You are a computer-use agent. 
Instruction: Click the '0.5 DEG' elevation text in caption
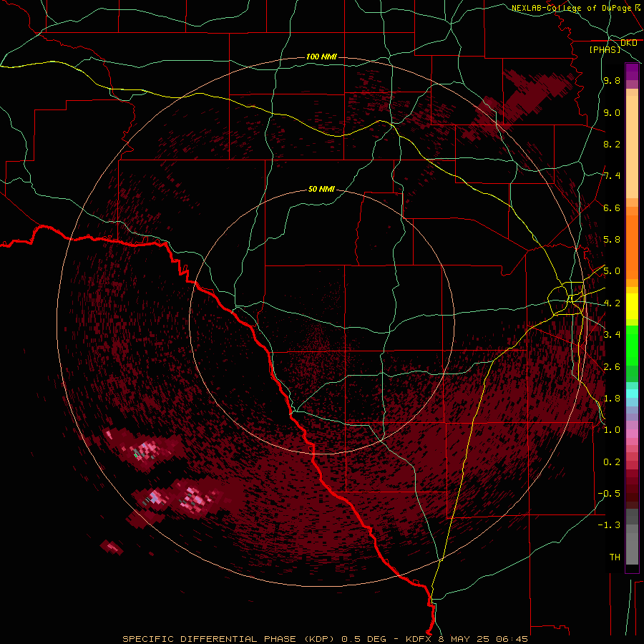pos(364,639)
